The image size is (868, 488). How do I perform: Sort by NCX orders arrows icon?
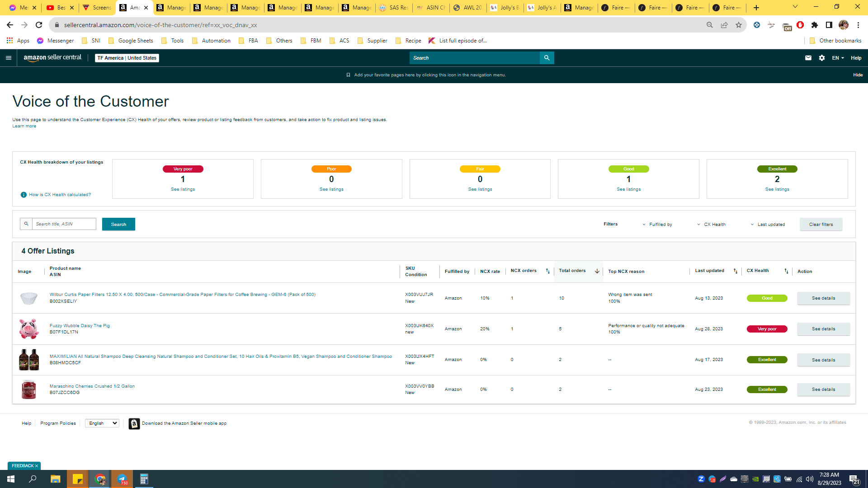click(548, 271)
